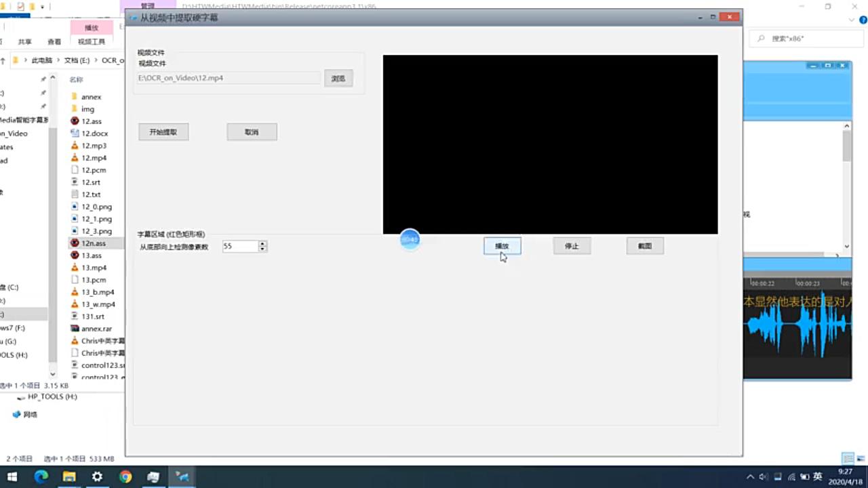Image resolution: width=868 pixels, height=488 pixels.
Task: Click the 截图 screenshot button
Action: (645, 246)
